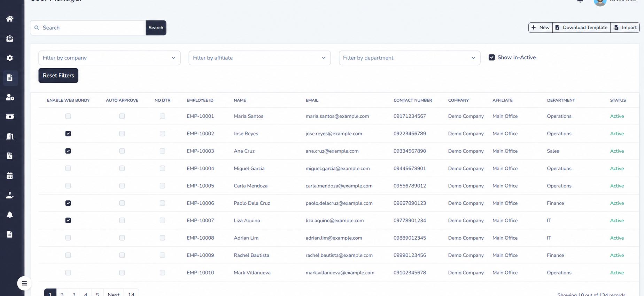Image resolution: width=644 pixels, height=296 pixels.
Task: Click the Email column header
Action: point(312,100)
